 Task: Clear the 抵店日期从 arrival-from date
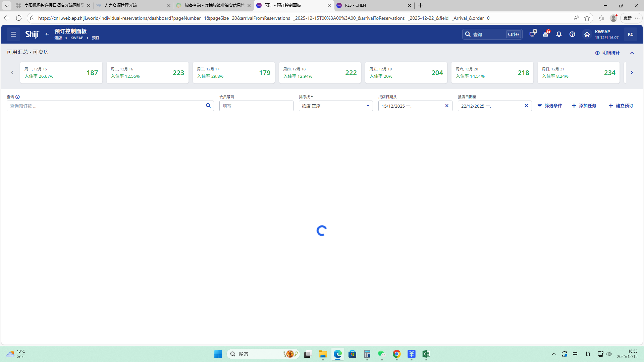[x=447, y=106]
